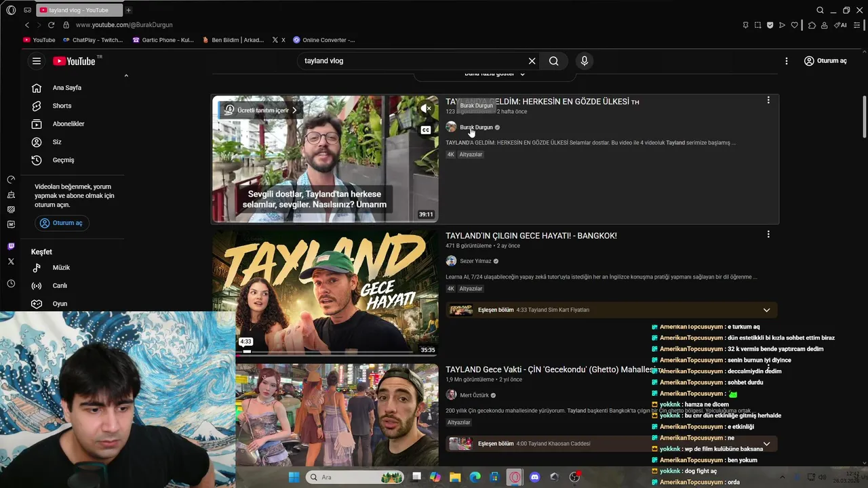The height and width of the screenshot is (488, 868).
Task: Open Geçmiş history in the sidebar
Action: (63, 160)
